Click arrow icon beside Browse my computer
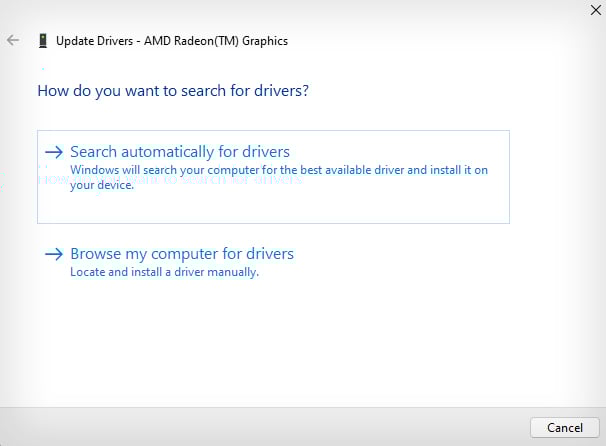Image resolution: width=606 pixels, height=446 pixels. (x=54, y=254)
